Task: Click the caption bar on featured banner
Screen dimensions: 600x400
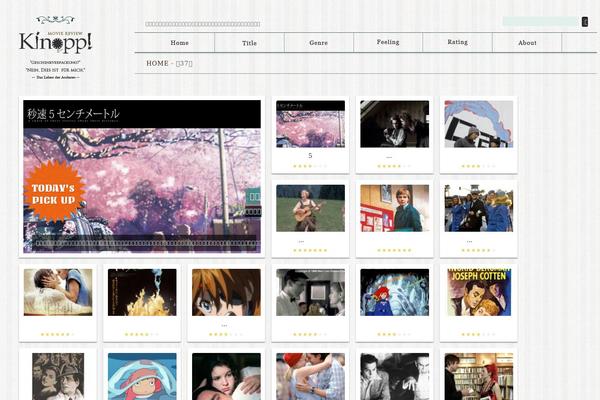Action: [144, 243]
